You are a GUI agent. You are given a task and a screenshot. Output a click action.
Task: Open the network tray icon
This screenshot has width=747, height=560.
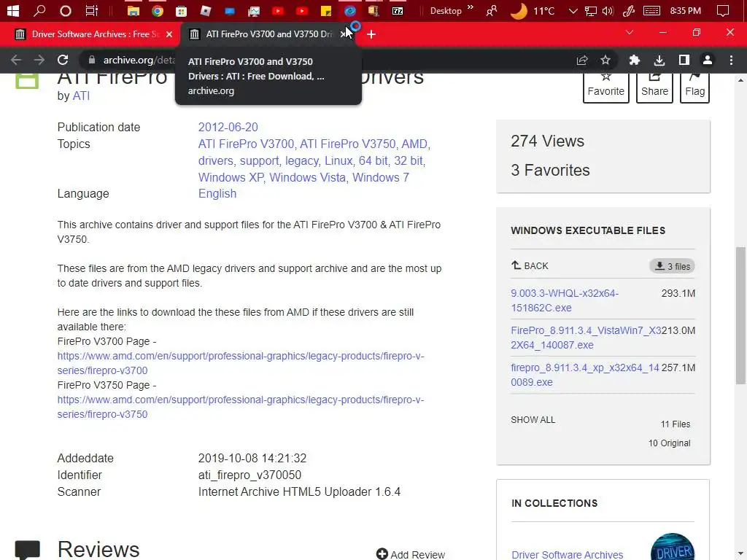(591, 10)
